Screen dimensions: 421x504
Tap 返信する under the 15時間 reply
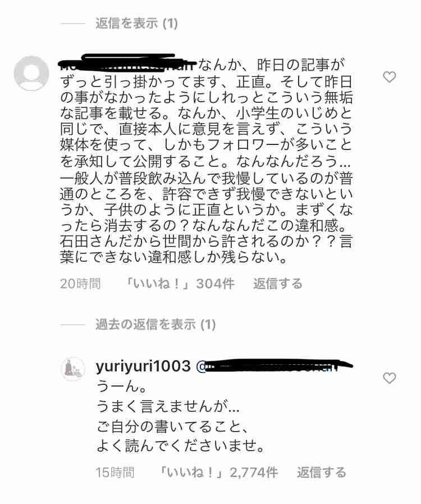322,473
